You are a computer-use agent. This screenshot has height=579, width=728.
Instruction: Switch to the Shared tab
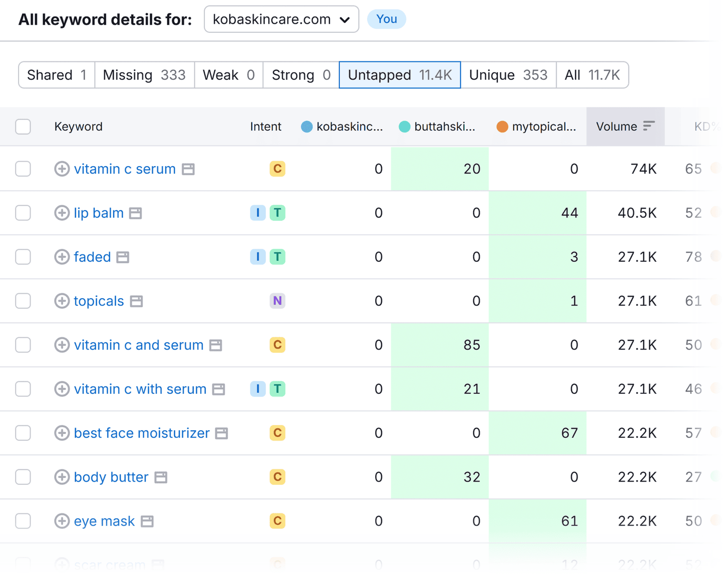pos(57,75)
